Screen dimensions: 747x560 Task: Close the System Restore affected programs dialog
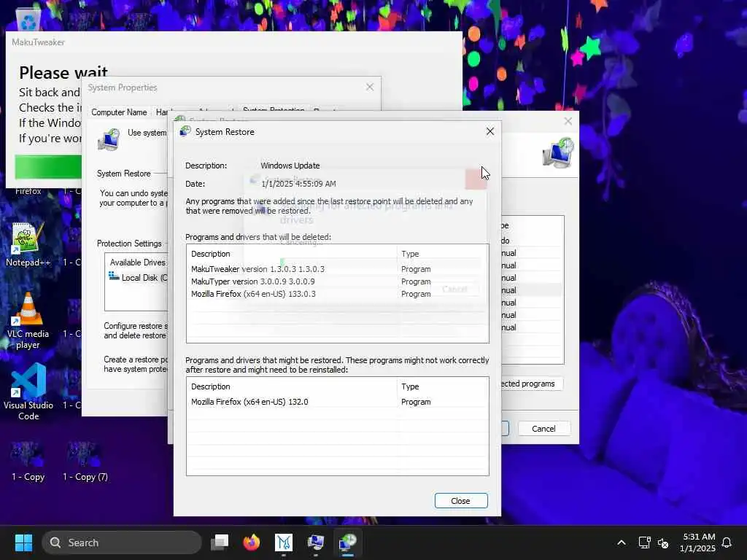point(489,131)
